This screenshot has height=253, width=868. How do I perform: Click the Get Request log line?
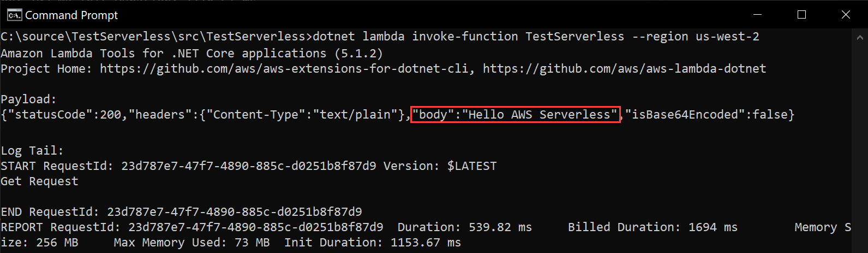coord(39,181)
